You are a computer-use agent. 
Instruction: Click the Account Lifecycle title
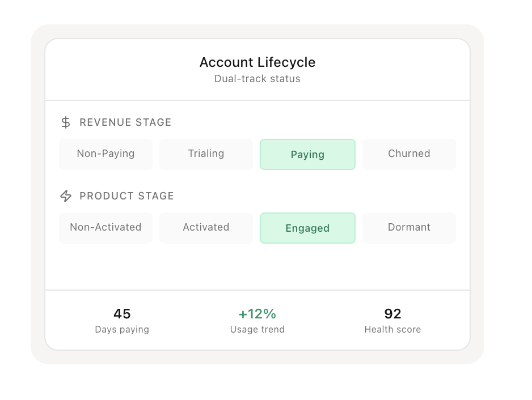tap(257, 62)
